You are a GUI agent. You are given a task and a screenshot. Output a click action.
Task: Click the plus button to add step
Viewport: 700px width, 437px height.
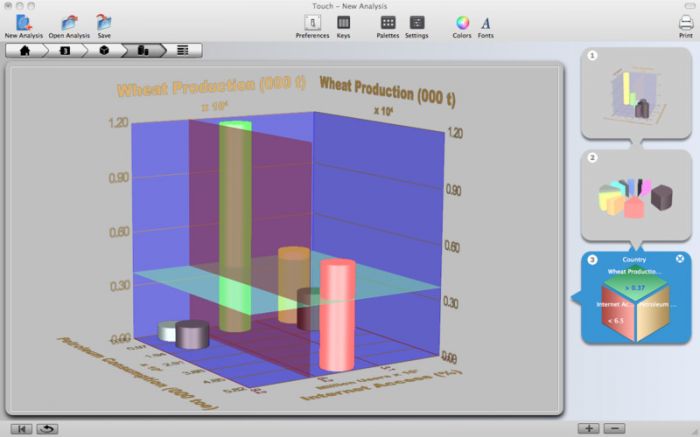coord(589,429)
